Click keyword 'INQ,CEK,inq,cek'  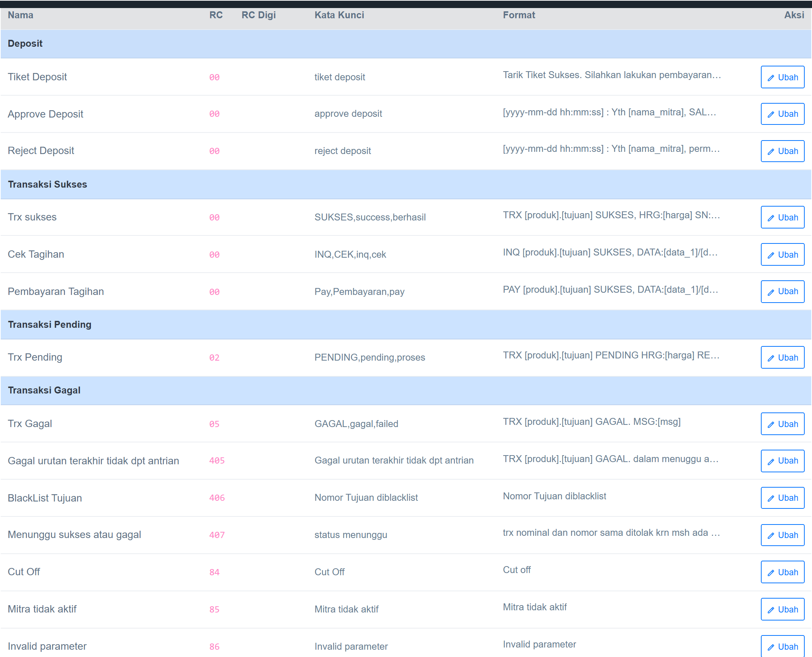350,254
